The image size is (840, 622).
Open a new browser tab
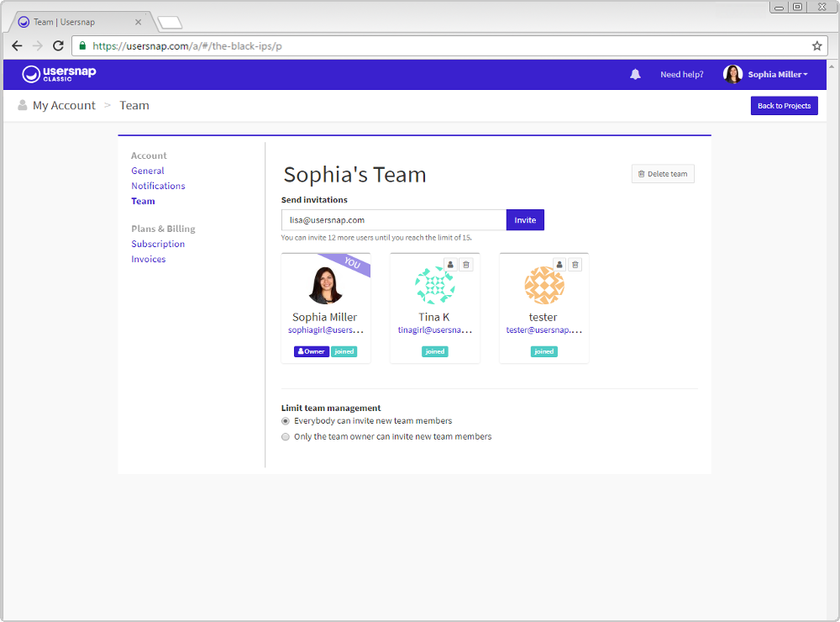171,23
